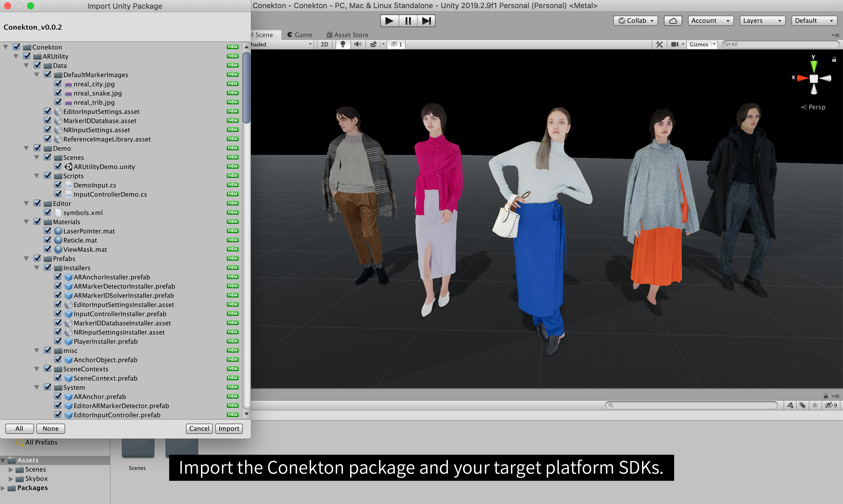Viewport: 843px width, 504px height.
Task: Click the green Y-axis gizmo cone
Action: (x=813, y=66)
